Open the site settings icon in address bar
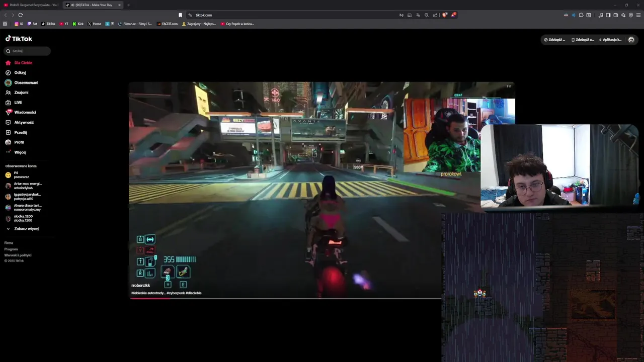Viewport: 644px width, 362px height. (190, 15)
